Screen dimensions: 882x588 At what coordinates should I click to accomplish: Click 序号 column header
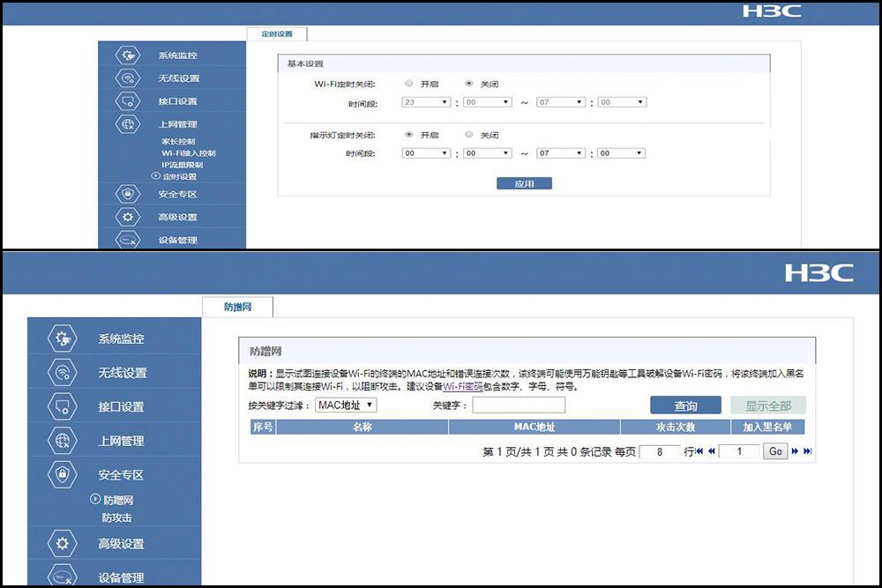click(263, 428)
